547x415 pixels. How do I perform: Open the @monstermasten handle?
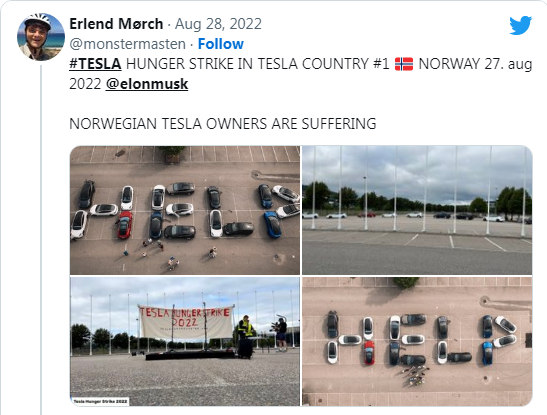pyautogui.click(x=127, y=44)
